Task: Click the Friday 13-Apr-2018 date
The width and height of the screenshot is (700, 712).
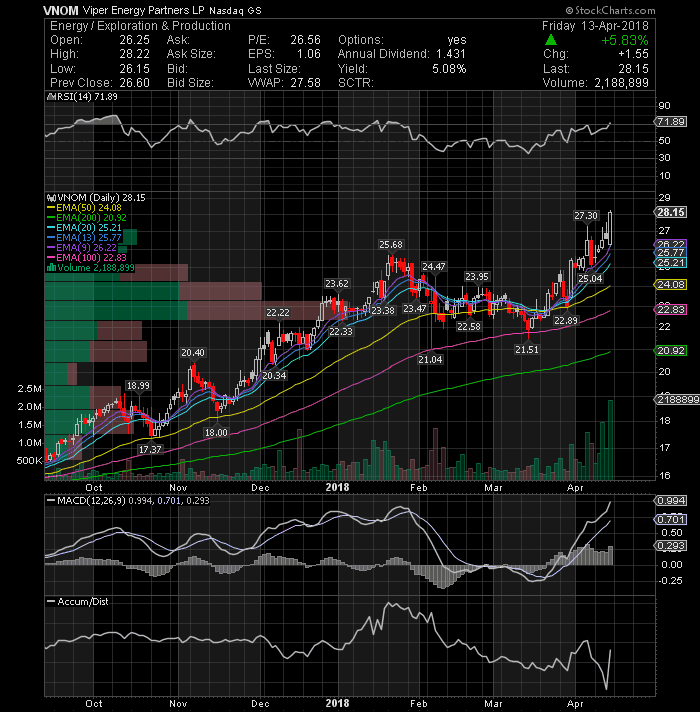Action: [595, 26]
